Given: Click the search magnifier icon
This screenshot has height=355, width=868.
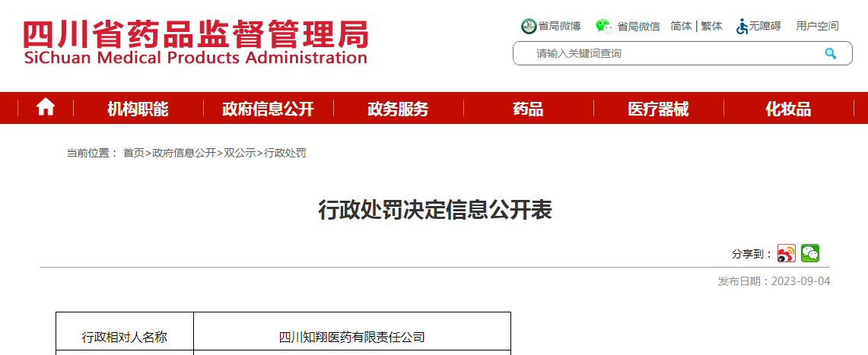Looking at the screenshot, I should click(x=830, y=53).
